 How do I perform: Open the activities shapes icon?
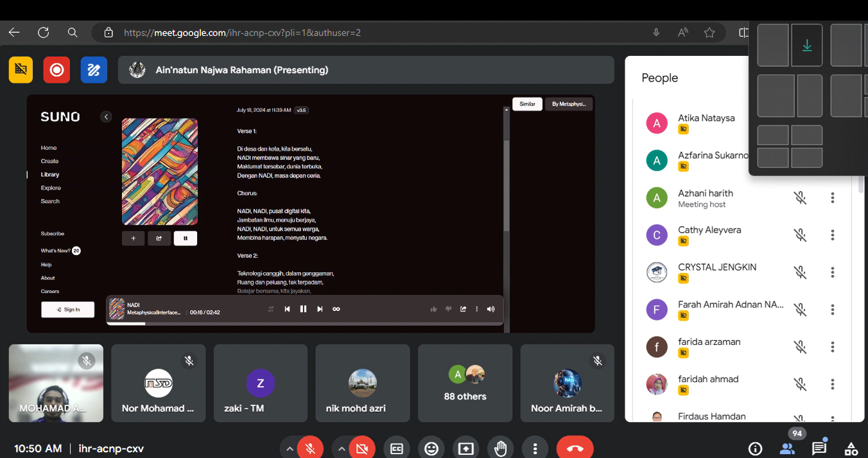[851, 448]
